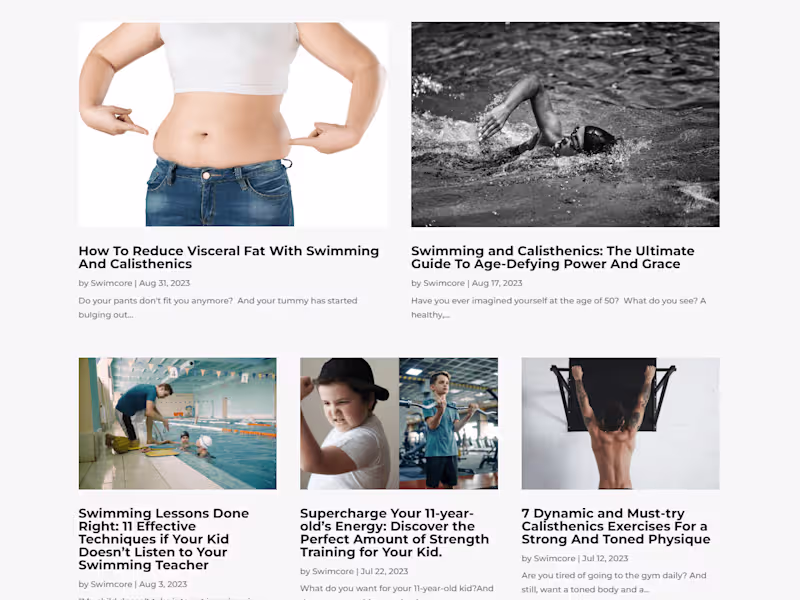Click the swimming lessons pool photo thumbnail
This screenshot has width=800, height=600.
tap(178, 423)
